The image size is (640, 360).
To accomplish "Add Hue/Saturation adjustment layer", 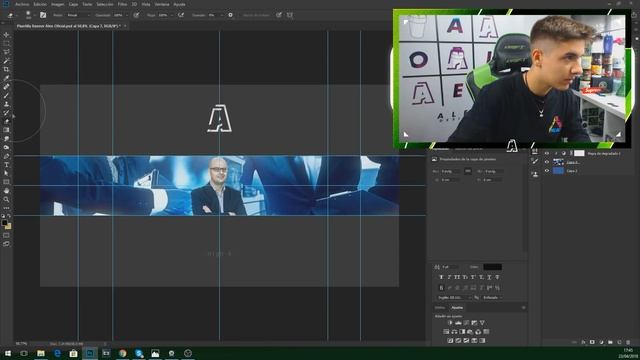I will (446, 332).
